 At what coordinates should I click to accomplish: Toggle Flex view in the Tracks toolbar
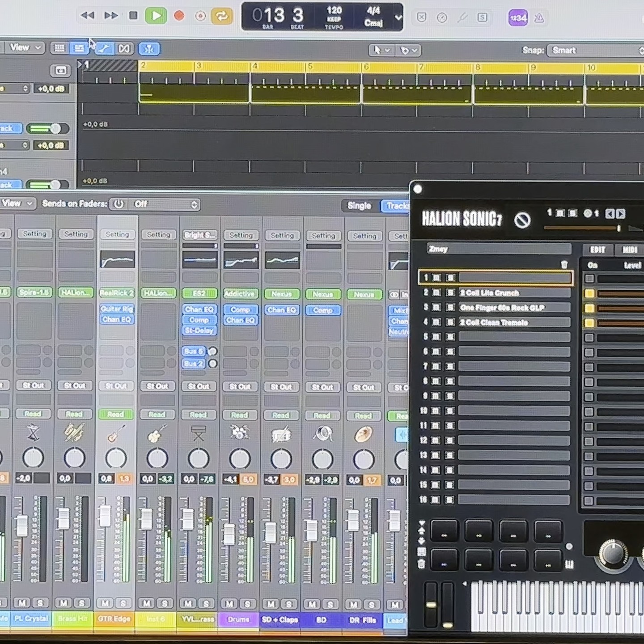pos(124,48)
